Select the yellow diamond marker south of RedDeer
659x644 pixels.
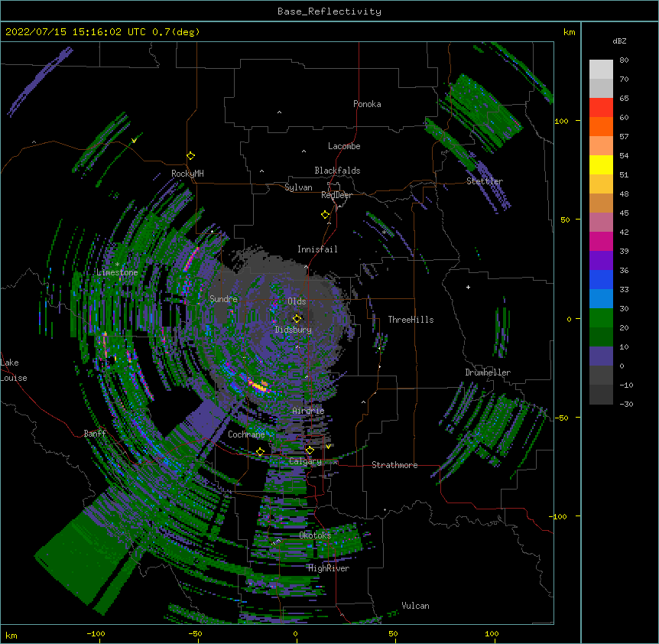click(325, 215)
